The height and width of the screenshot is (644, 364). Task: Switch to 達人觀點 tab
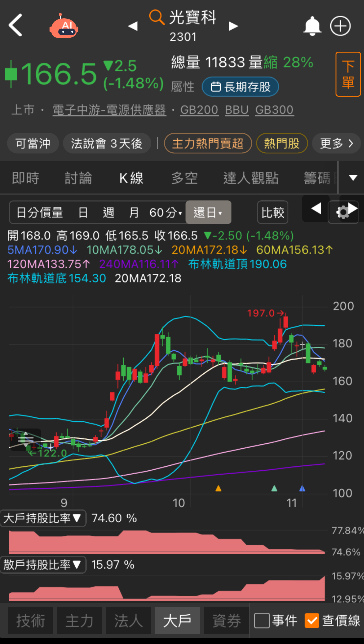pos(251,178)
